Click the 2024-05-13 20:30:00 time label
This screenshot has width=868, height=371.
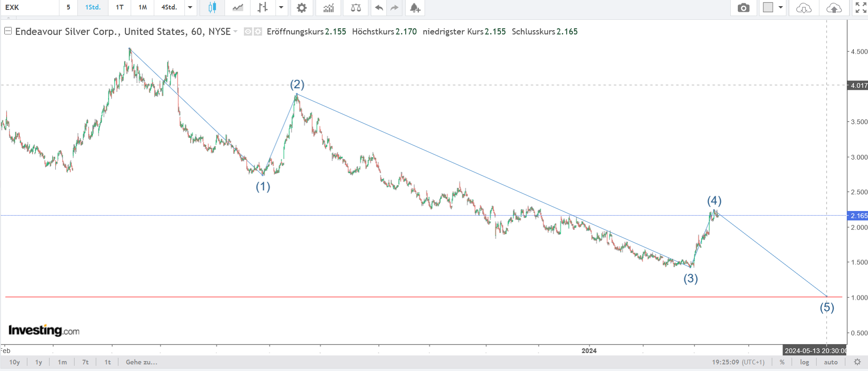815,351
